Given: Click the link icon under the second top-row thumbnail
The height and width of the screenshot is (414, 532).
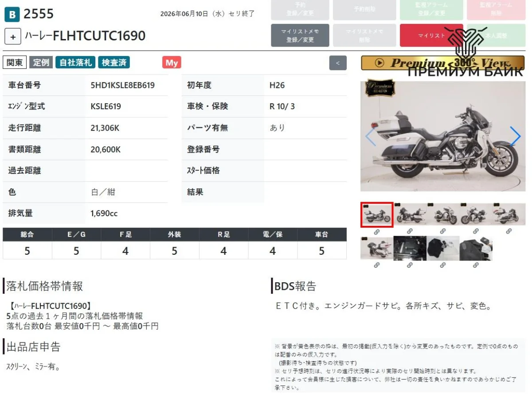Looking at the screenshot, I should coord(410,232).
